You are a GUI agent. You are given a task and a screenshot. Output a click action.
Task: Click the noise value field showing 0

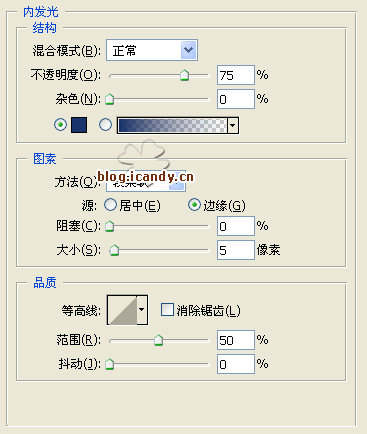pos(236,99)
